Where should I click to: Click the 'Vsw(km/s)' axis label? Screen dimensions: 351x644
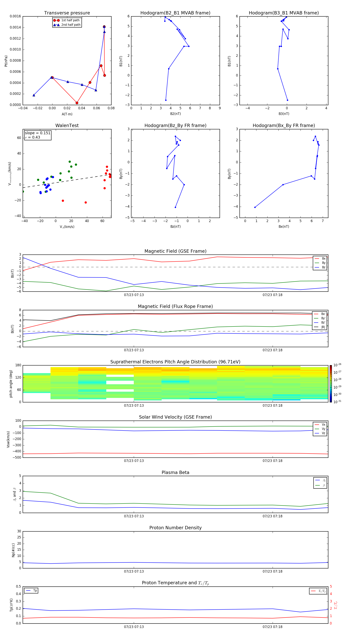[x=8, y=439]
